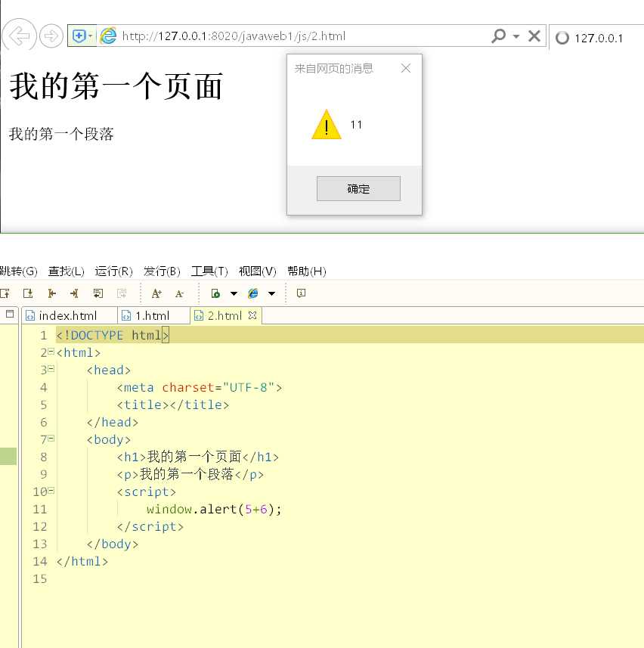Open the 查找(L) menu
644x648 pixels.
click(x=66, y=271)
